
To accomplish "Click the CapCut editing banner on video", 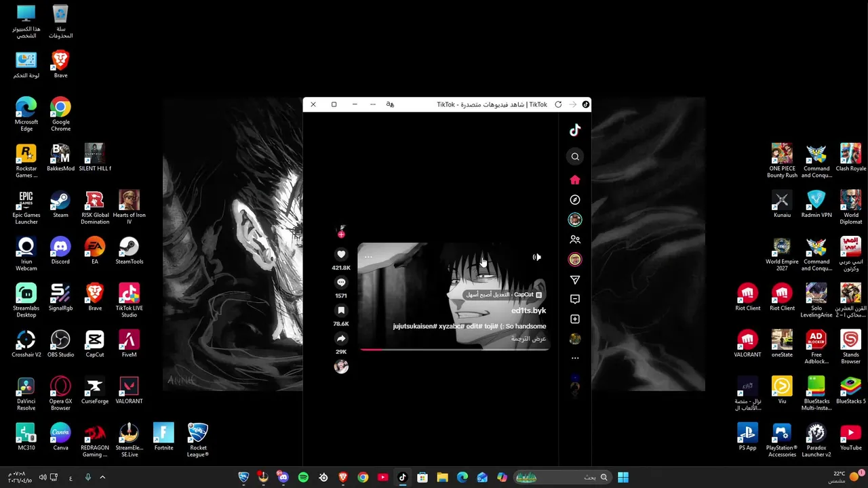I will click(x=504, y=295).
